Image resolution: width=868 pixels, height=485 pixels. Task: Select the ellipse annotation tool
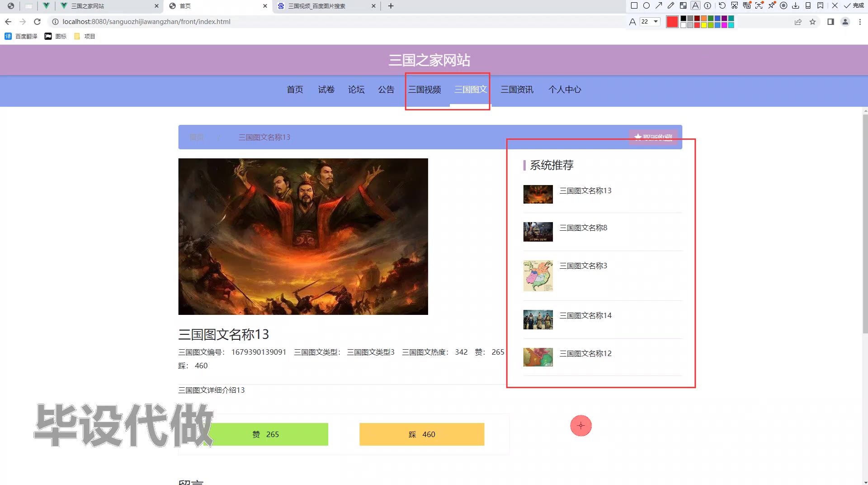pyautogui.click(x=646, y=6)
